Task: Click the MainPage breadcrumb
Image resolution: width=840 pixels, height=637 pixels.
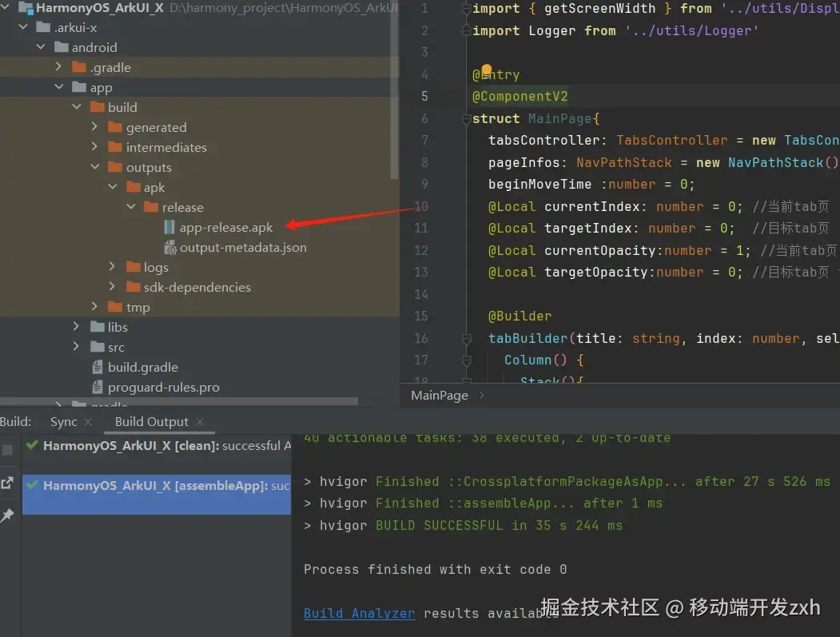Action: [x=440, y=396]
